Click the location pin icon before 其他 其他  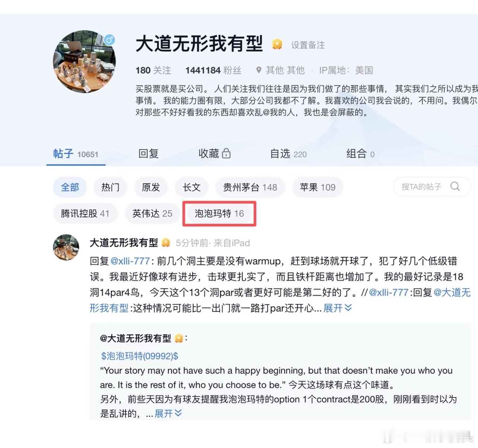[259, 70]
